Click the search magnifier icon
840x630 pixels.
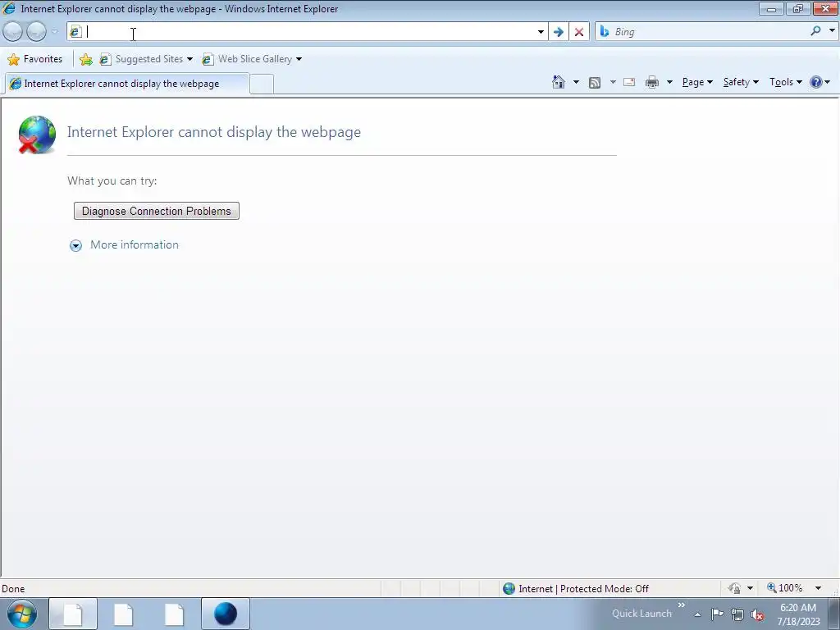(x=816, y=31)
